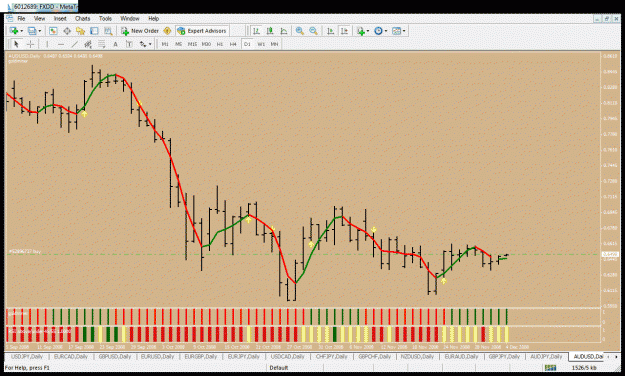625x376 pixels.
Task: Toggle the Chart Shift icon
Action: [x=344, y=31]
